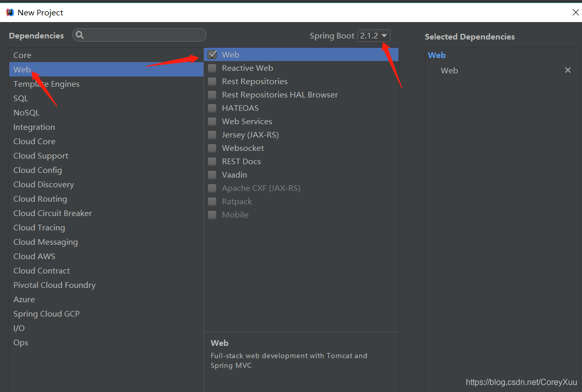Check the Web Services option
Image resolution: width=582 pixels, height=392 pixels.
(x=212, y=121)
